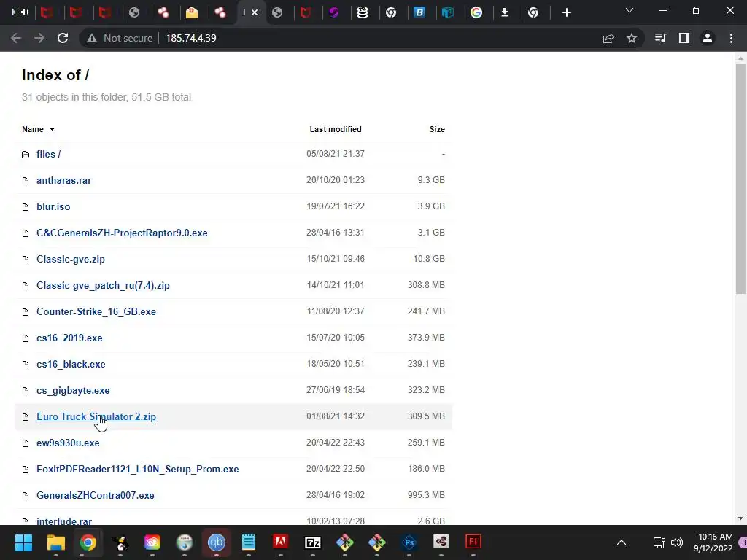This screenshot has width=747, height=560.
Task: Open a new tab with plus button
Action: pyautogui.click(x=566, y=12)
